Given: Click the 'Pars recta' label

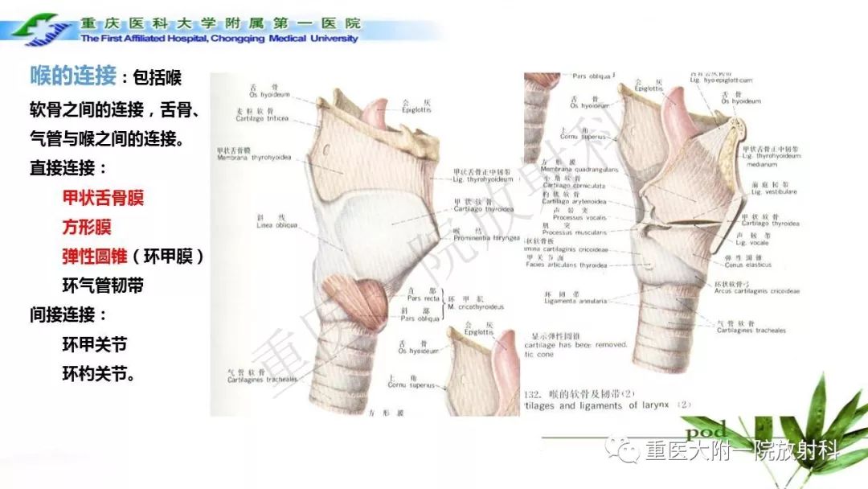Looking at the screenshot, I should [x=424, y=298].
